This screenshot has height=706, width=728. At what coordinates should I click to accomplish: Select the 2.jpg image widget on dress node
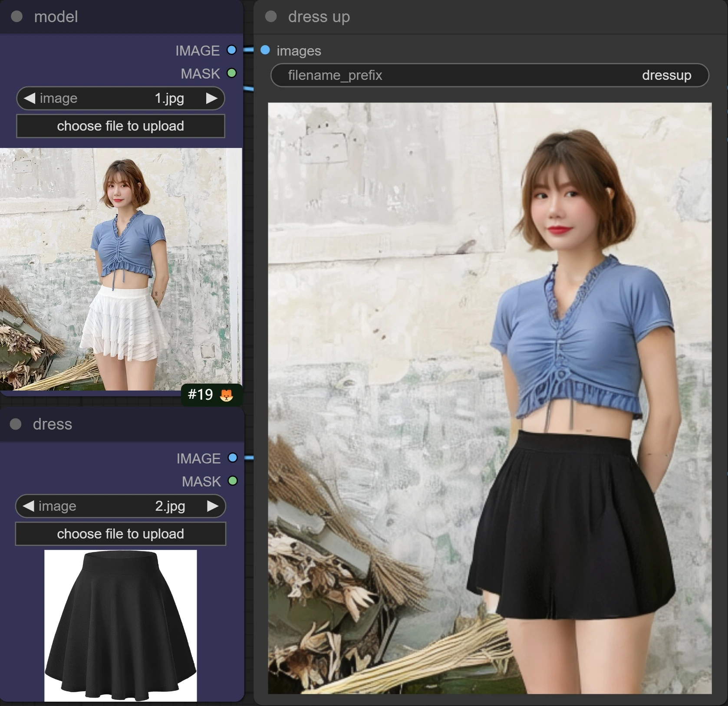tap(120, 506)
